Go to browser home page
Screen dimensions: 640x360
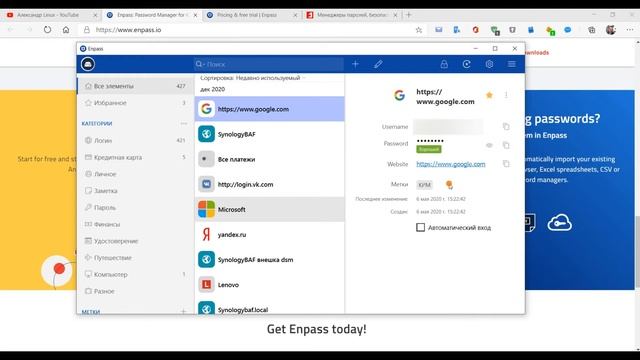(66, 30)
